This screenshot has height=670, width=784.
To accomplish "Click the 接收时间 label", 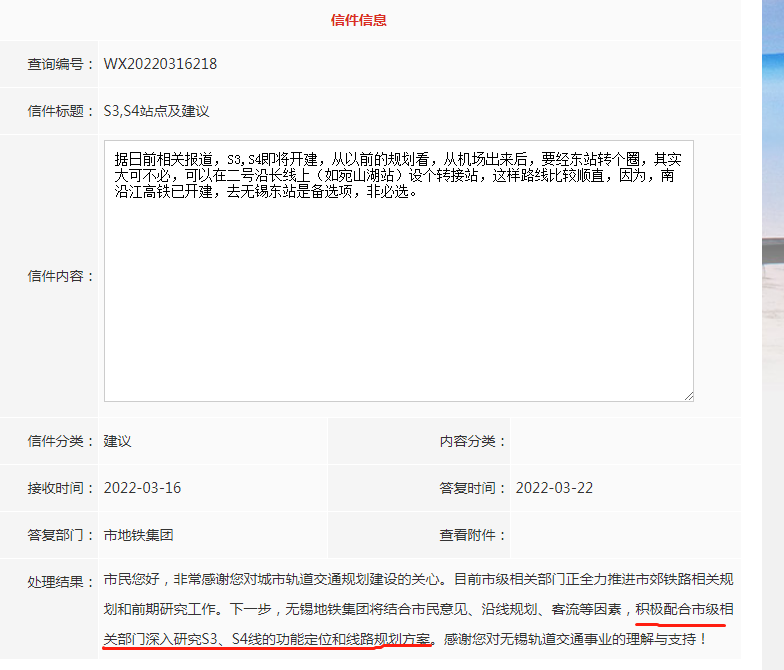I will tap(61, 488).
